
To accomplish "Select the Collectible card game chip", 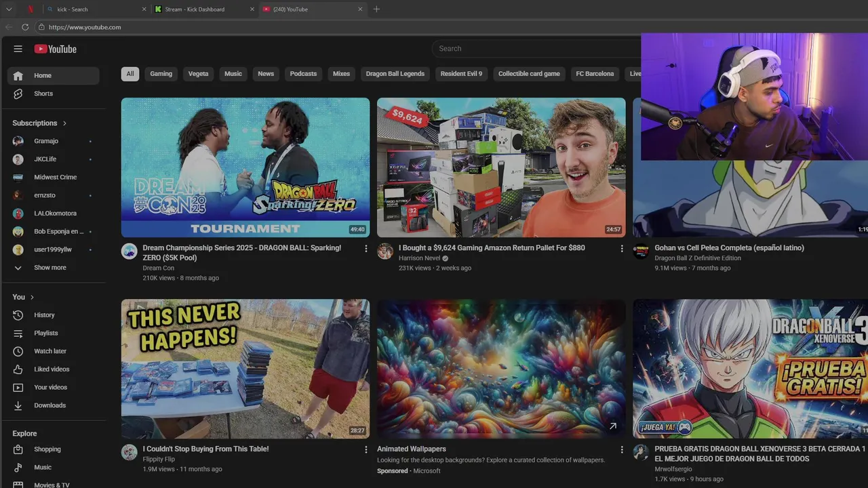I will pos(529,74).
